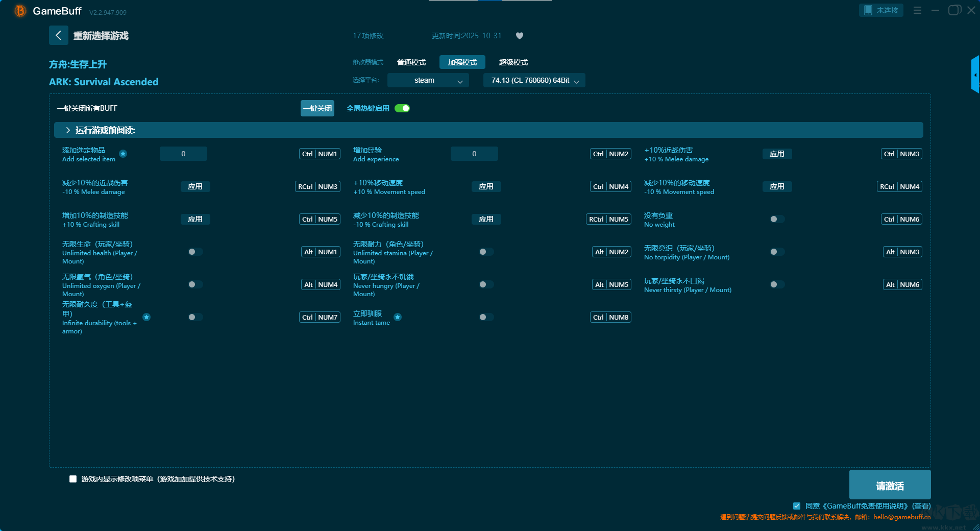Click the star icon beside Infinite durability
This screenshot has height=531, width=980.
[146, 317]
